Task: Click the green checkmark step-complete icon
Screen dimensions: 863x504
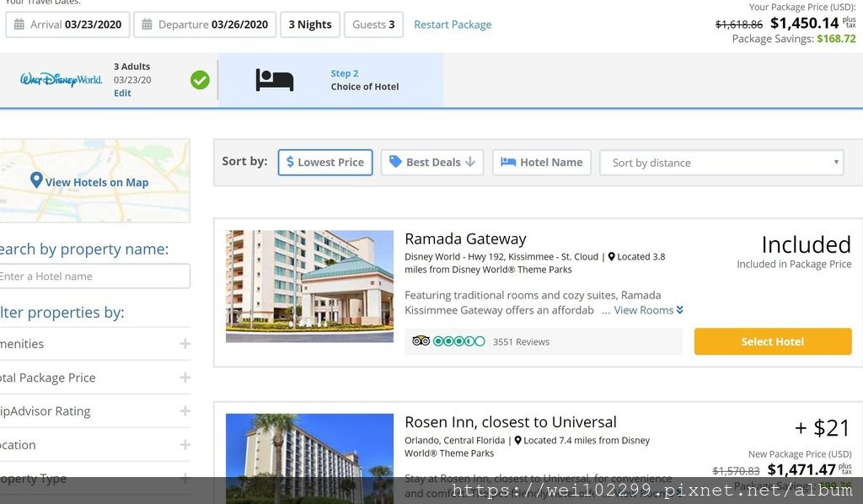Action: pyautogui.click(x=200, y=80)
